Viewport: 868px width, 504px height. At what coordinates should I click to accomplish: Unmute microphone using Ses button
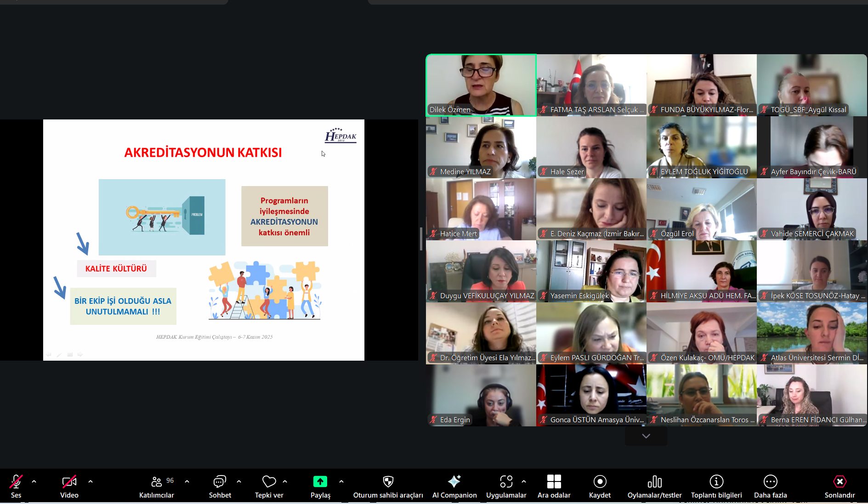(16, 487)
